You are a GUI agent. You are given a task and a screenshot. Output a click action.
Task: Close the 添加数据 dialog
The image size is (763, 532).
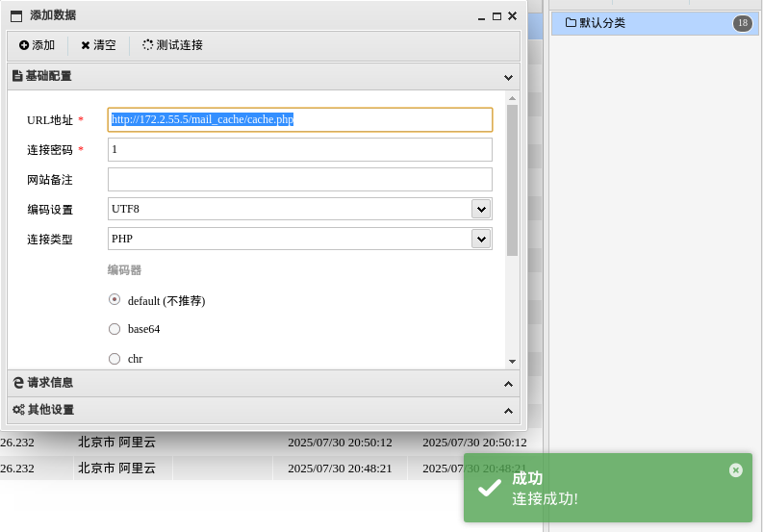[513, 16]
